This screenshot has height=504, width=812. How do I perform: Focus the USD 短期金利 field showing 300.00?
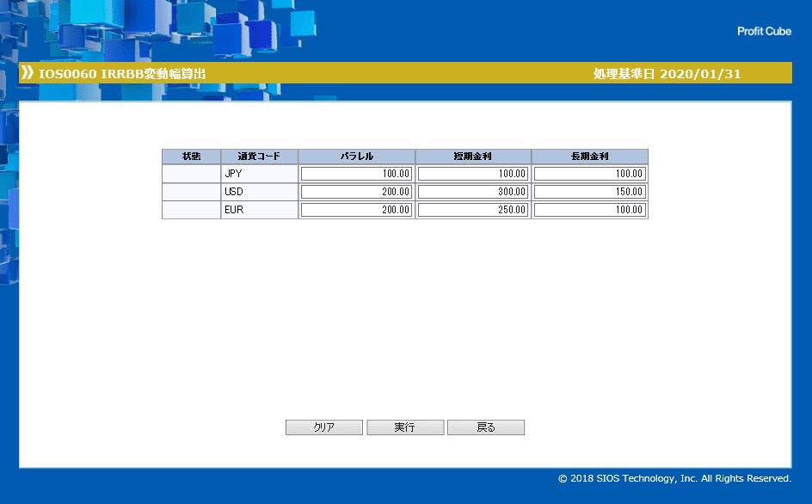point(473,192)
